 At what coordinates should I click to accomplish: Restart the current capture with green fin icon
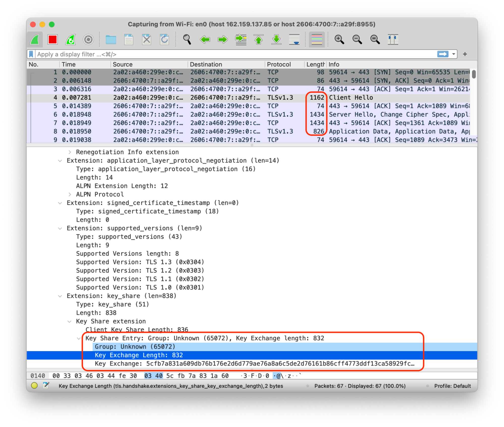click(70, 40)
